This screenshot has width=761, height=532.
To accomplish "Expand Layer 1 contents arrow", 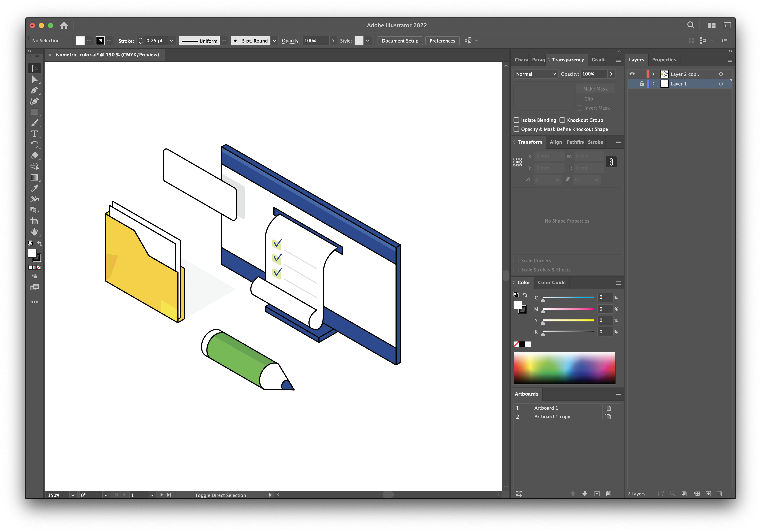I will pos(653,84).
